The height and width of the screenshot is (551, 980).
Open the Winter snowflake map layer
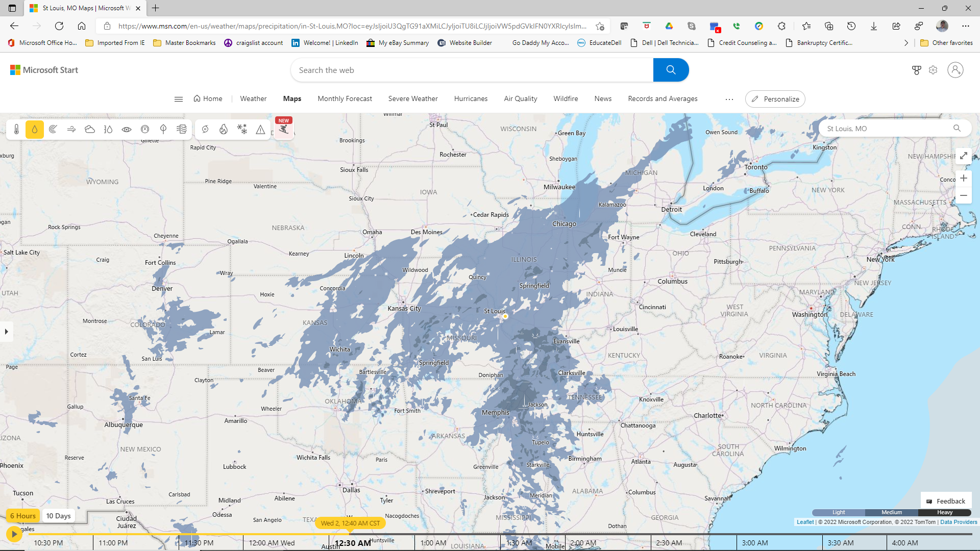tap(242, 130)
